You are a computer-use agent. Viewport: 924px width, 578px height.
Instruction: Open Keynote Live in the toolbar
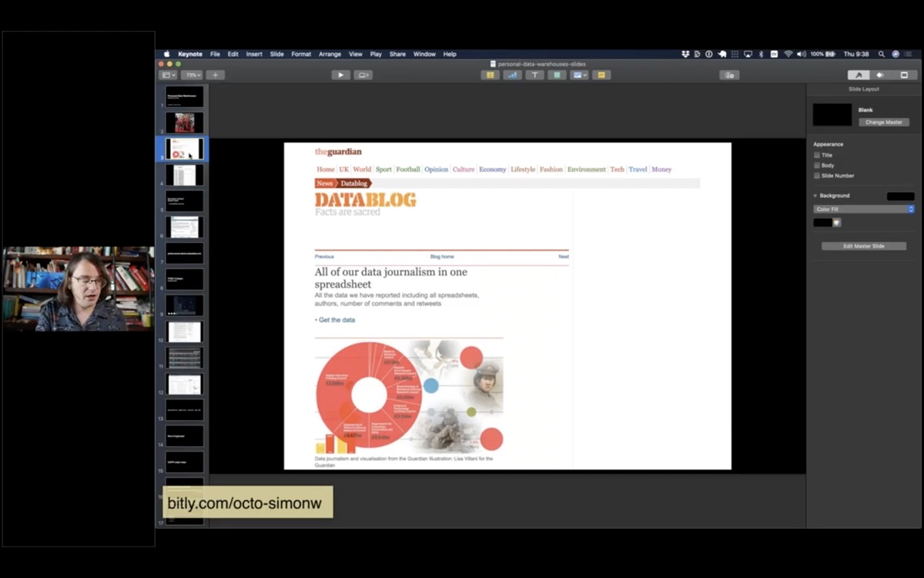[x=363, y=75]
